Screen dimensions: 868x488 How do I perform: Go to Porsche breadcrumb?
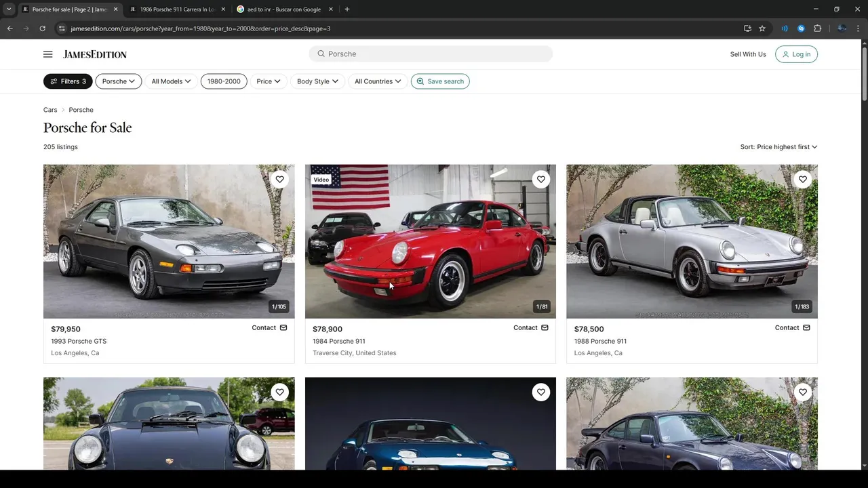pyautogui.click(x=81, y=110)
